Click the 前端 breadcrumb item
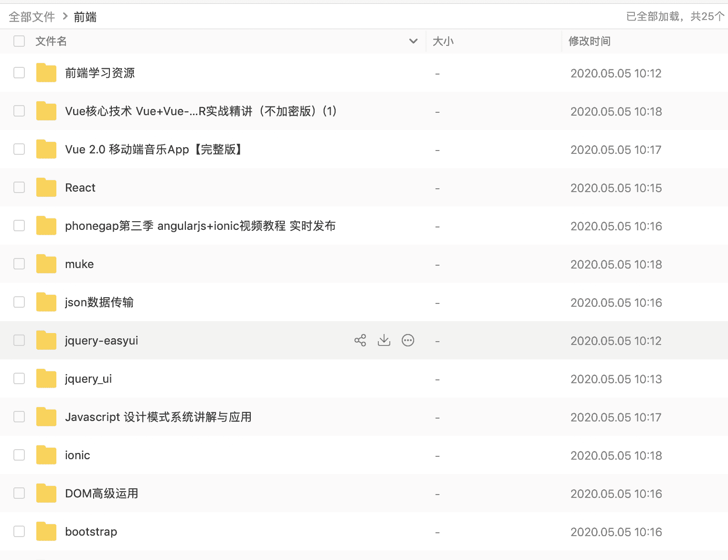 tap(85, 17)
